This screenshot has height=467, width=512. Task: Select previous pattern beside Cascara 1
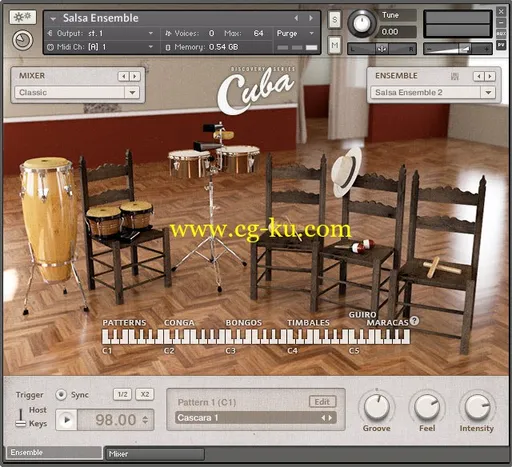pyautogui.click(x=323, y=418)
